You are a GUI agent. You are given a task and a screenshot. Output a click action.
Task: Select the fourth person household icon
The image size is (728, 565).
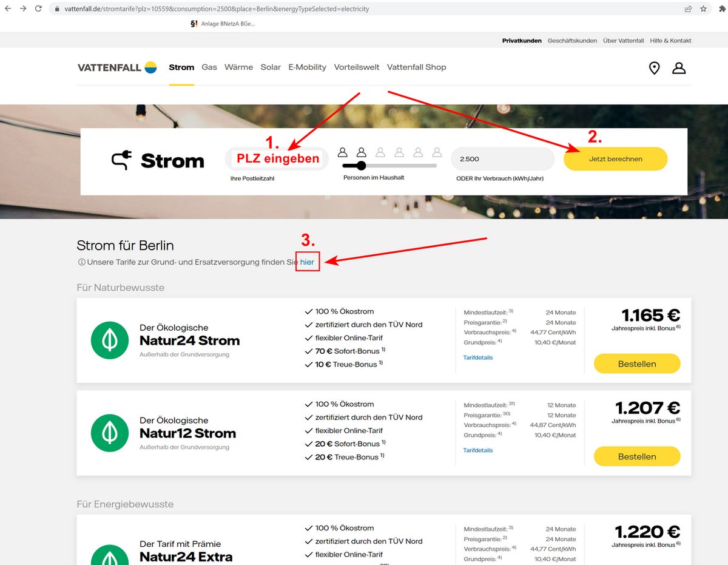399,152
